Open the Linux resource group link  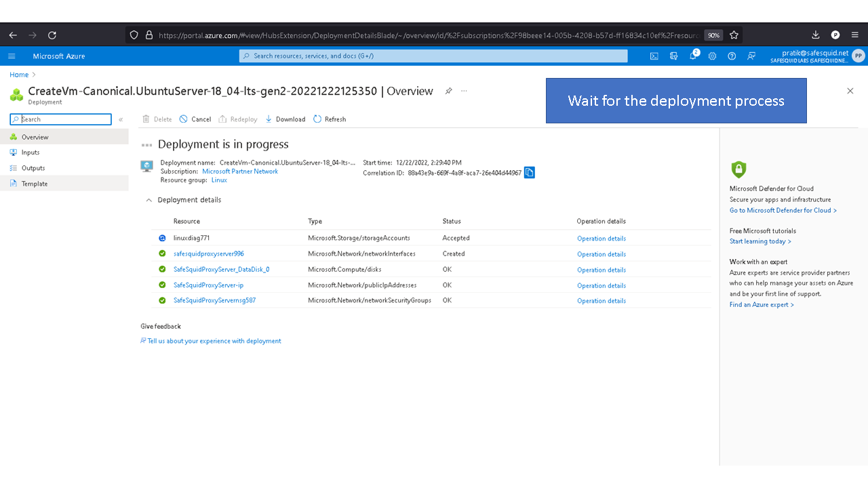click(219, 180)
